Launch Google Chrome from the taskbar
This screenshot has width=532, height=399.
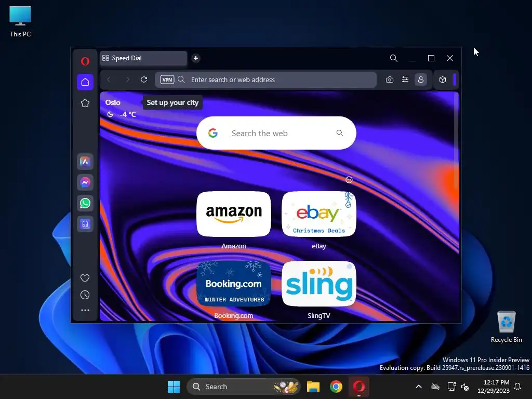pos(336,387)
